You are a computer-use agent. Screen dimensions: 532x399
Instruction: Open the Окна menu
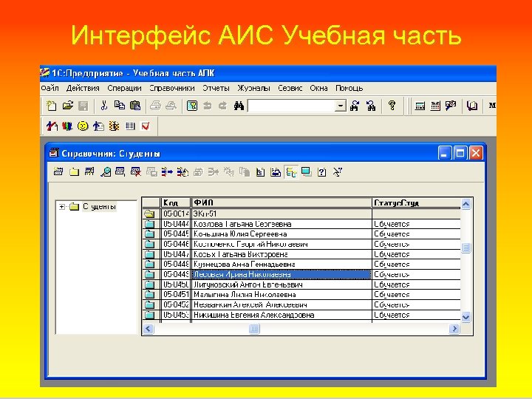click(x=318, y=88)
